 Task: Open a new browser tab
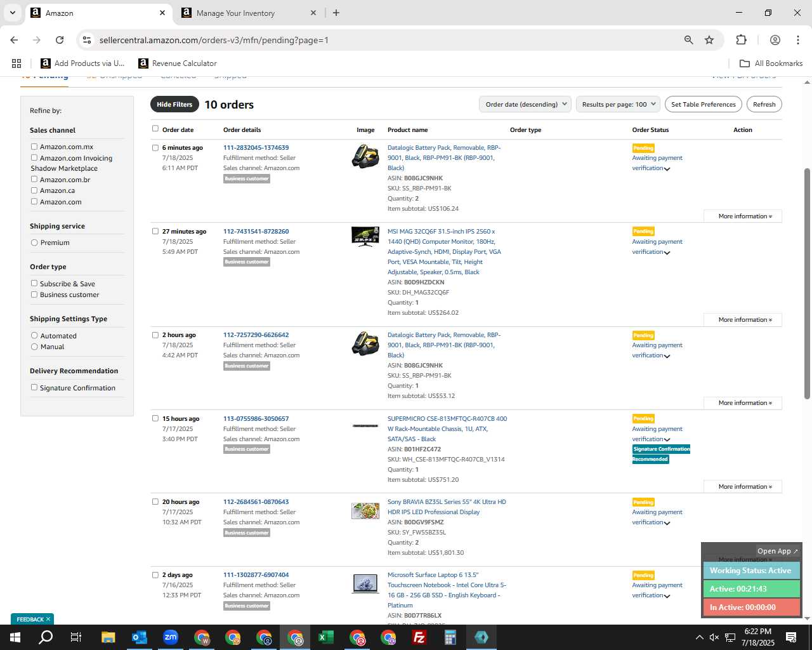336,13
